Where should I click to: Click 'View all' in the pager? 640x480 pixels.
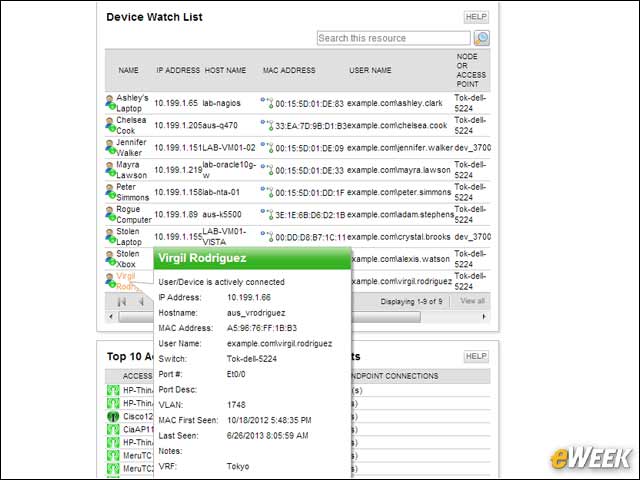pyautogui.click(x=472, y=301)
